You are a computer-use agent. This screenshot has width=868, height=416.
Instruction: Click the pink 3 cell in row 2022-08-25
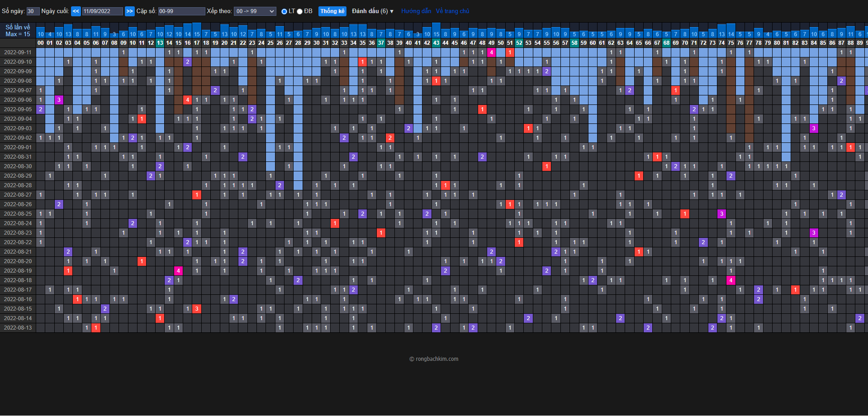(722, 214)
